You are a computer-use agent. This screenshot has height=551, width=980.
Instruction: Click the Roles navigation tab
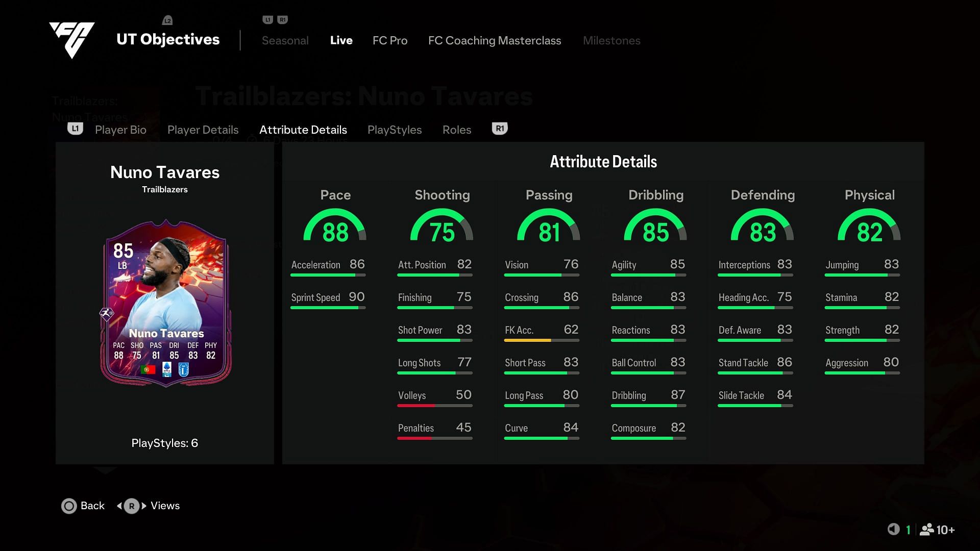pos(457,129)
